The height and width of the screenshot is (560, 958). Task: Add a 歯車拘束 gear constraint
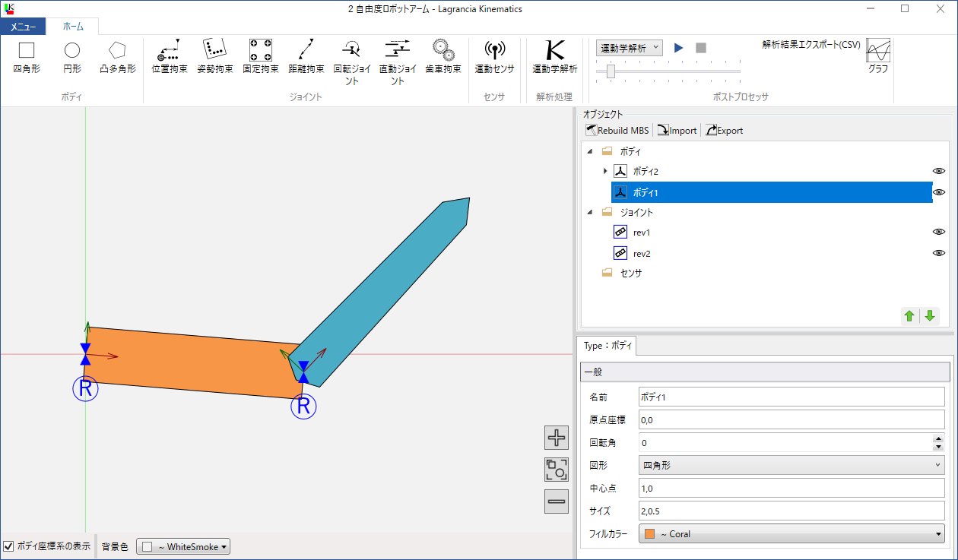tap(443, 57)
